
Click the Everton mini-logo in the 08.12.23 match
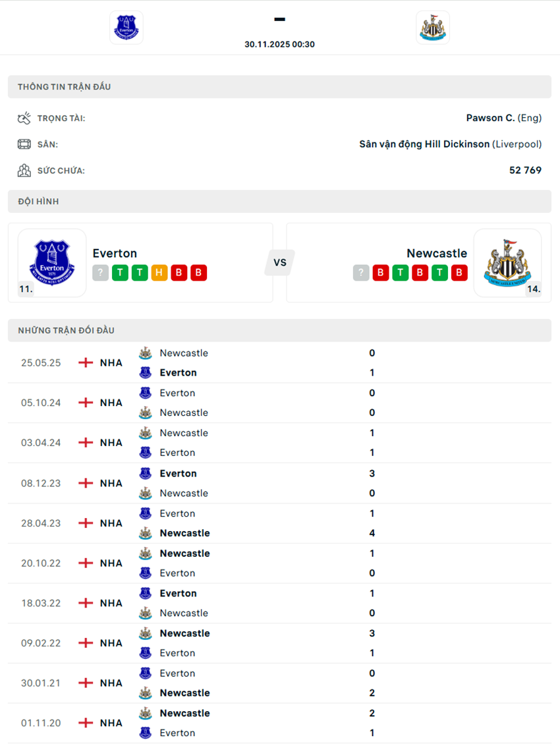pos(146,473)
